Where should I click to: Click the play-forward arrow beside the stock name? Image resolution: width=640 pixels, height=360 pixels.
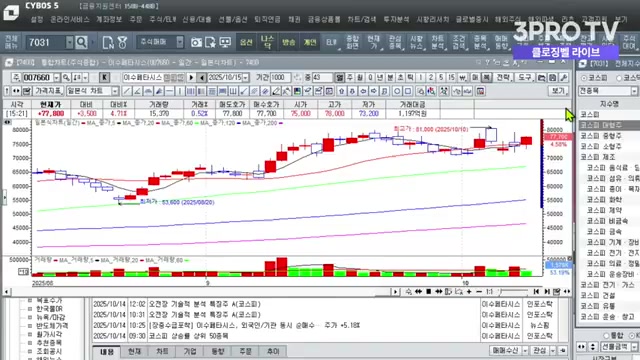pyautogui.click(x=191, y=78)
